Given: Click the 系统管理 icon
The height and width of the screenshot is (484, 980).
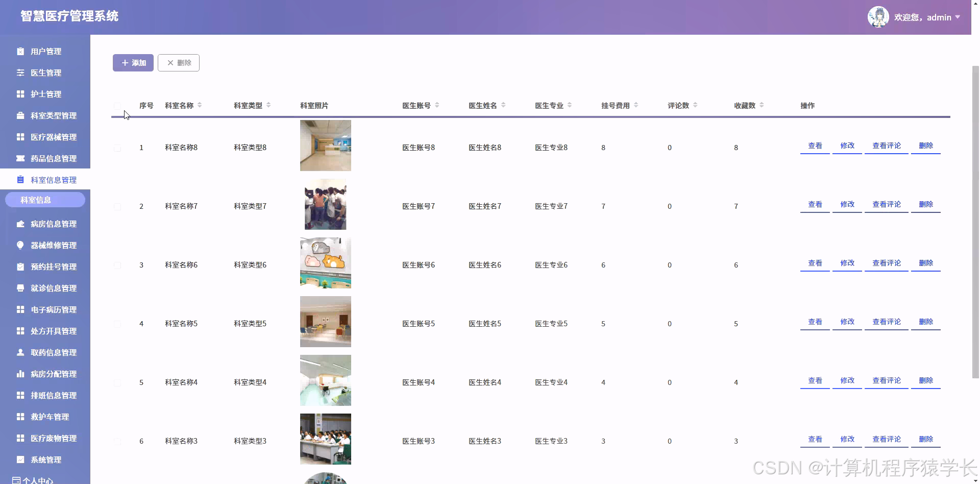Looking at the screenshot, I should [20, 459].
